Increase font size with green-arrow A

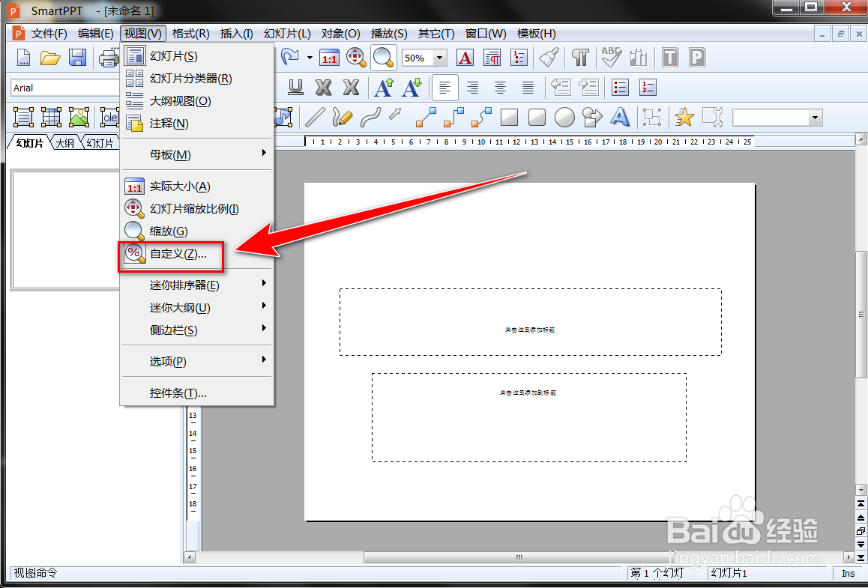(x=385, y=88)
